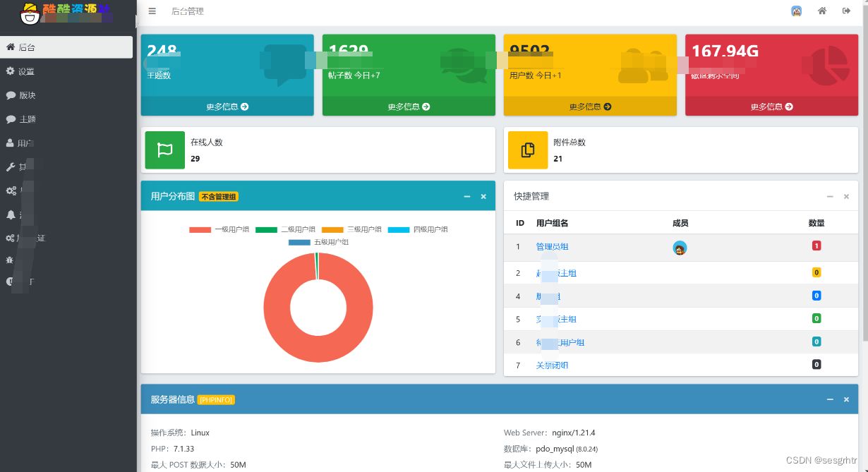This screenshot has height=472, width=868.
Task: Open the 主题 threads sidebar item
Action: pos(66,119)
